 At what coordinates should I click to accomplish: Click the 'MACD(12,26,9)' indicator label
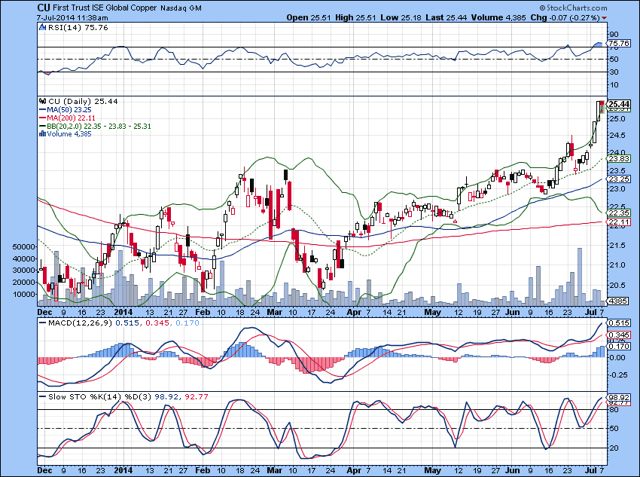pyautogui.click(x=80, y=323)
